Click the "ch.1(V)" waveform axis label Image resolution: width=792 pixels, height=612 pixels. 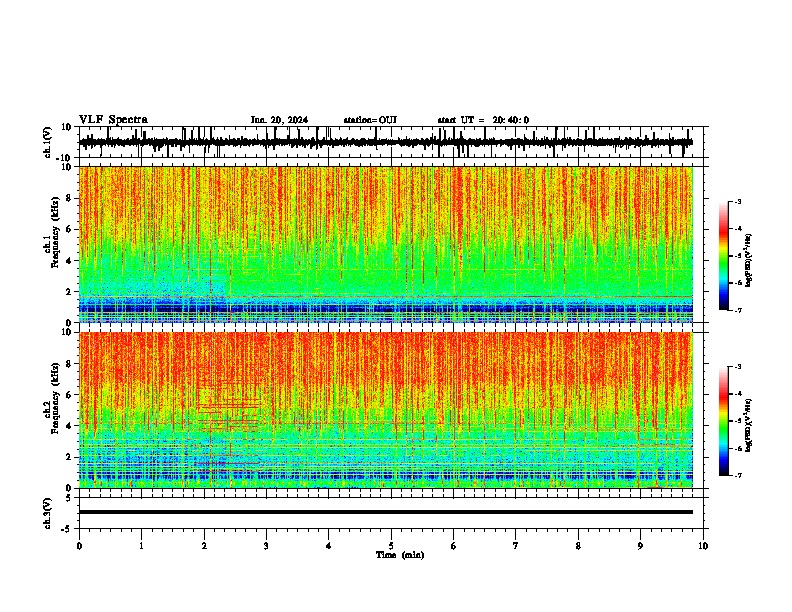pos(48,142)
